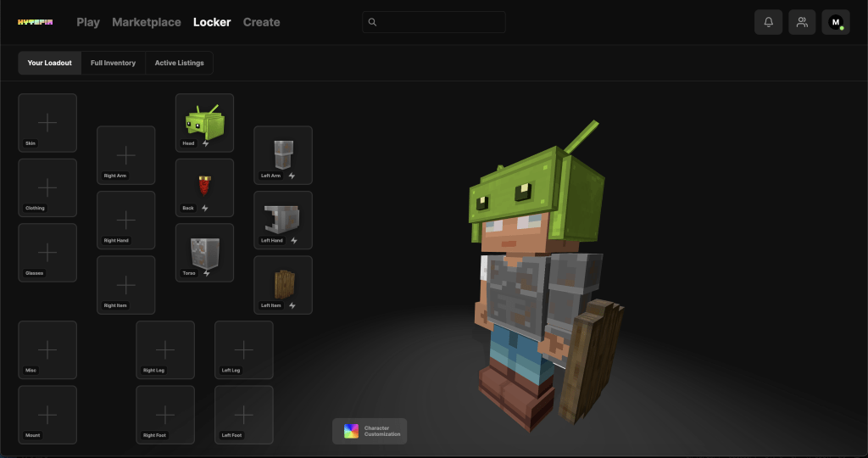Select the wooden Left Item shield slot
This screenshot has width=868, height=458.
[x=283, y=285]
